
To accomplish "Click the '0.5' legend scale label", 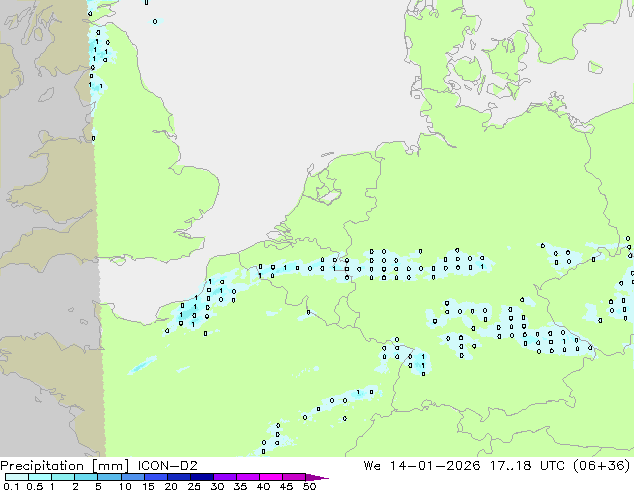I will click(34, 486).
